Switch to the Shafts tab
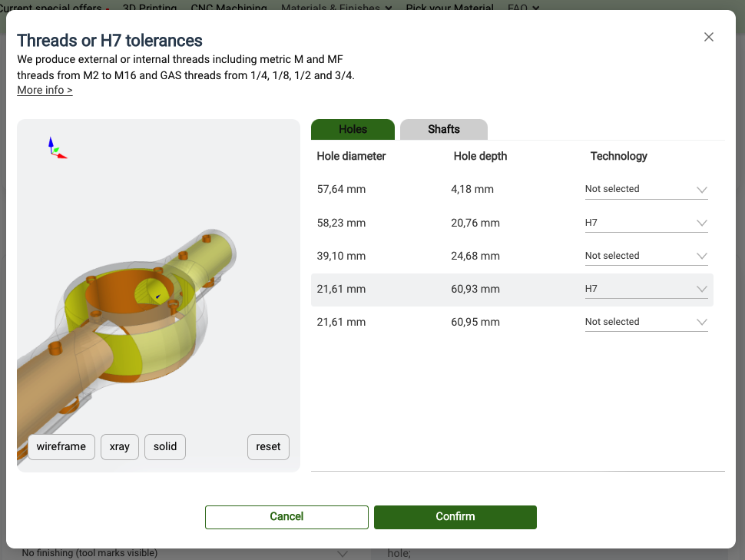 [444, 129]
